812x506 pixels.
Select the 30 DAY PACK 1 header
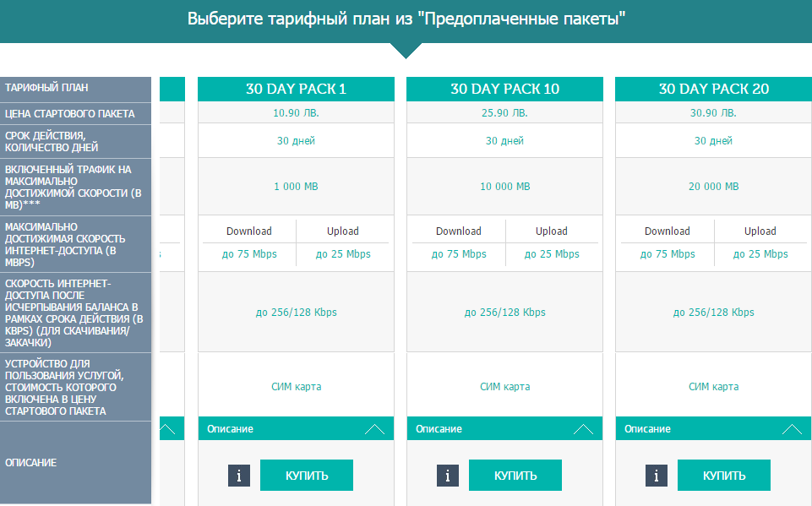pos(297,89)
